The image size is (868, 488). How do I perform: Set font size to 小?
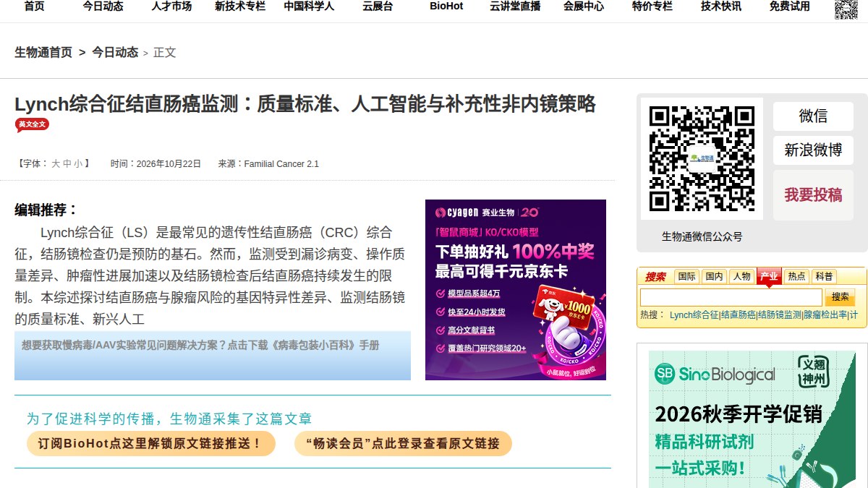pos(78,164)
